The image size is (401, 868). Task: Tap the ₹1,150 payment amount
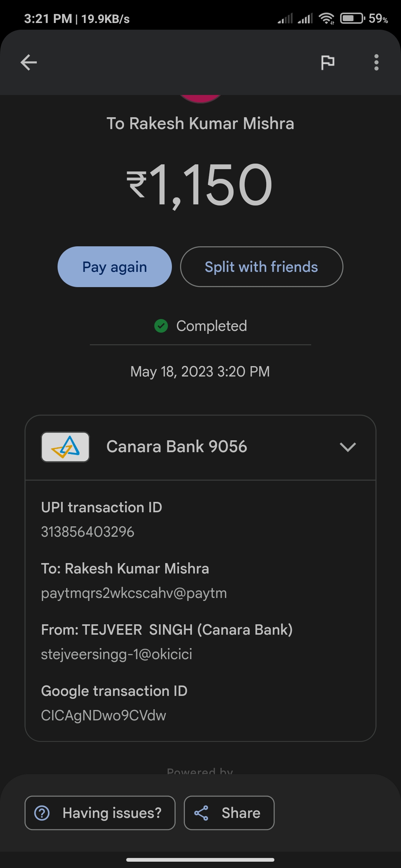pyautogui.click(x=200, y=185)
